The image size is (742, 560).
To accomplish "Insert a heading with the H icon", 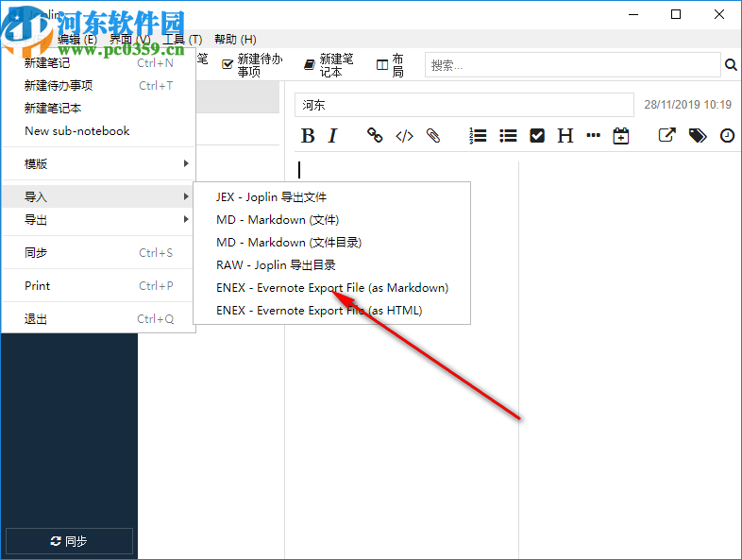I will 565,136.
